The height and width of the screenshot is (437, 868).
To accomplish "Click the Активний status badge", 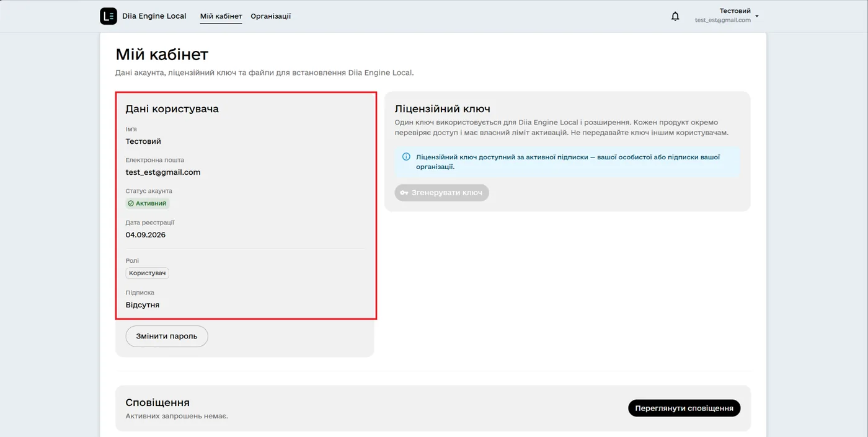I will (148, 203).
